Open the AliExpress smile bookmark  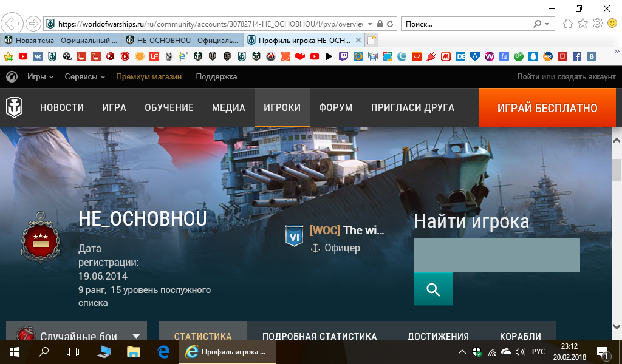pos(417,56)
